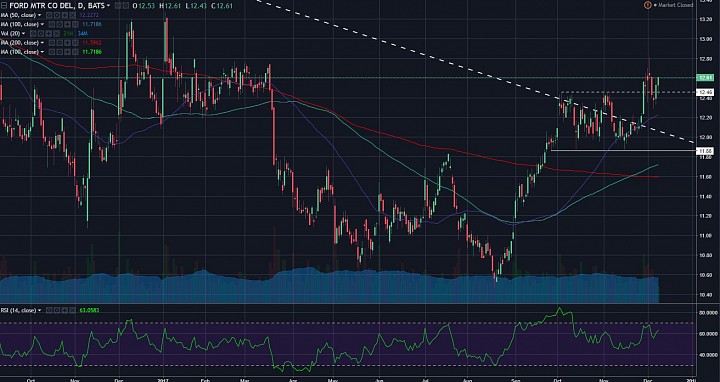720x382 pixels.
Task: Expand the MA (50, close) dropdown arrow
Action: 40,15
